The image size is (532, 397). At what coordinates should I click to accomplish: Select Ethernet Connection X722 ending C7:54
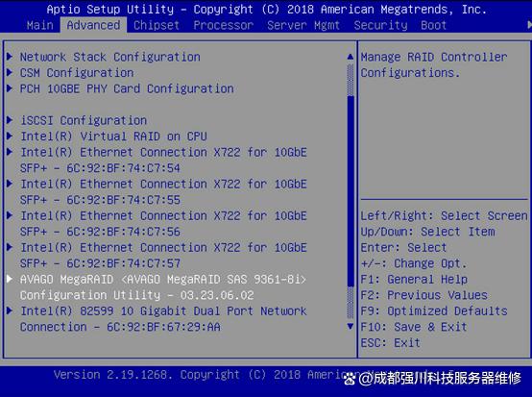tap(163, 160)
